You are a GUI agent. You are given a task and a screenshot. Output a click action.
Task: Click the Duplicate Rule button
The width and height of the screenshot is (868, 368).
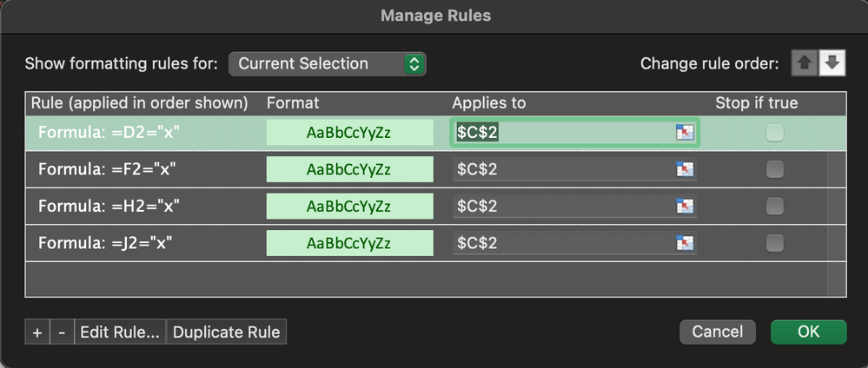[226, 332]
